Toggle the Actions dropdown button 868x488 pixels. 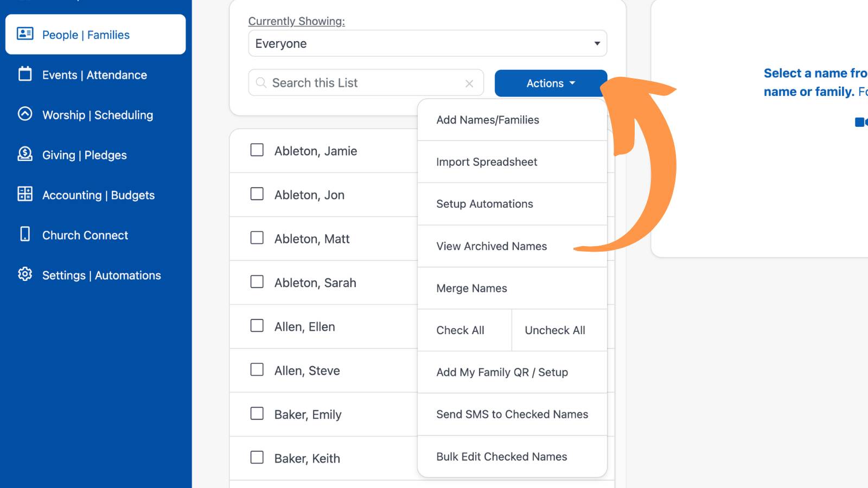coord(551,83)
